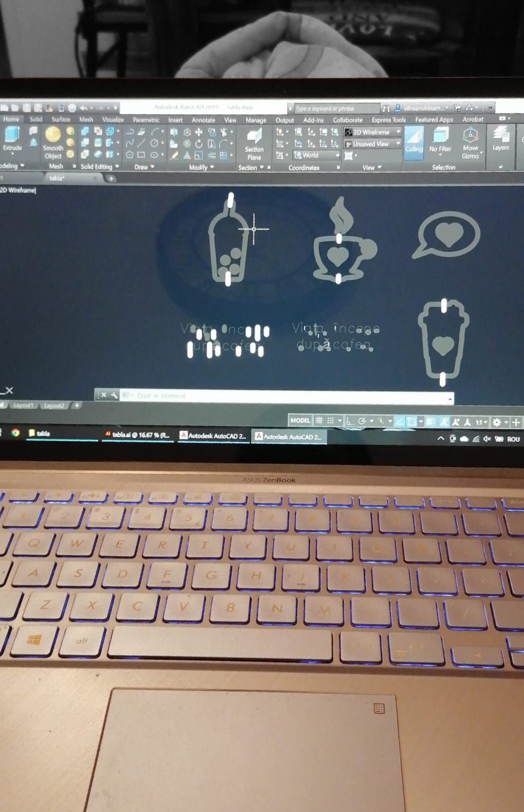Open the World coordinate system dropdown
The height and width of the screenshot is (812, 524).
[316, 155]
